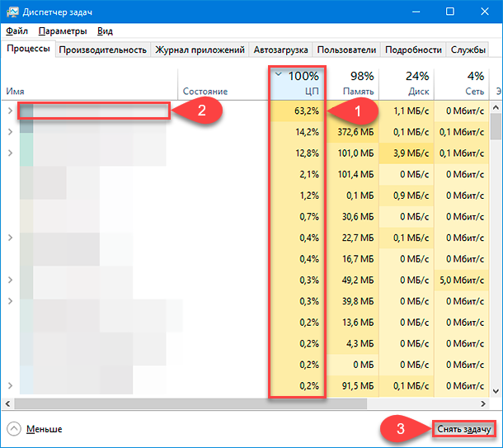
Task: Expand the process with 49,2 МБ memory
Action: [10, 280]
